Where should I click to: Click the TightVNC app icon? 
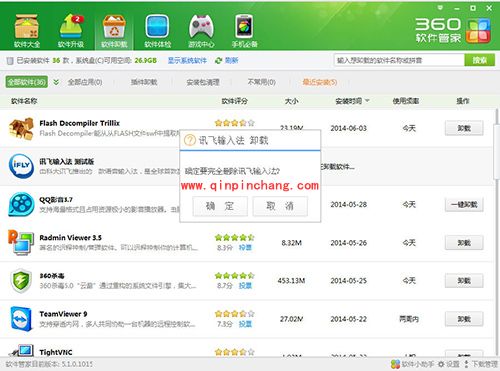tap(22, 351)
